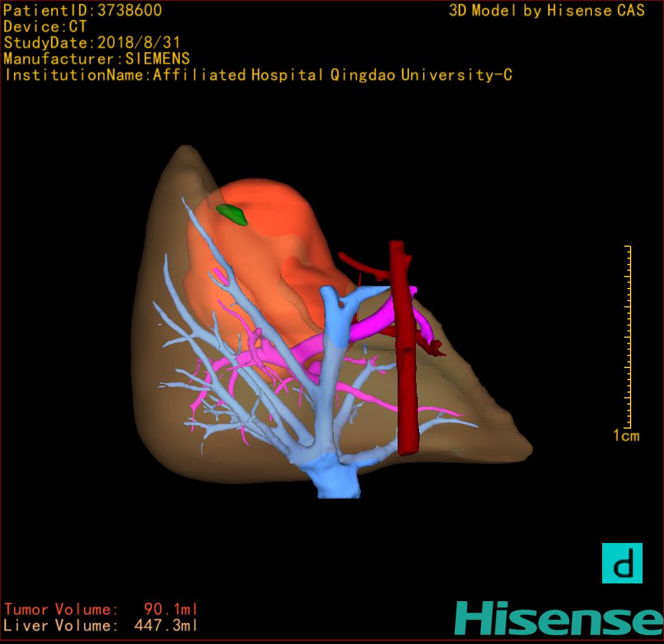664x644 pixels.
Task: Click the Liver Volume readout
Action: pyautogui.click(x=101, y=626)
